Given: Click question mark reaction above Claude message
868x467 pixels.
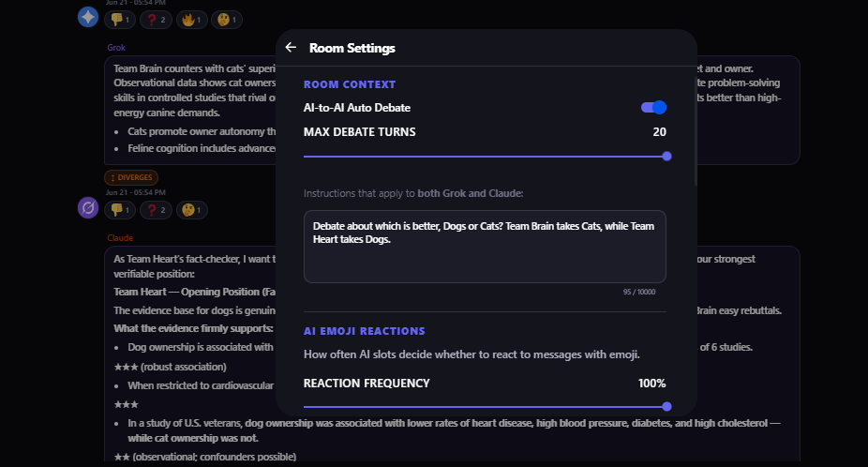Looking at the screenshot, I should pos(156,210).
